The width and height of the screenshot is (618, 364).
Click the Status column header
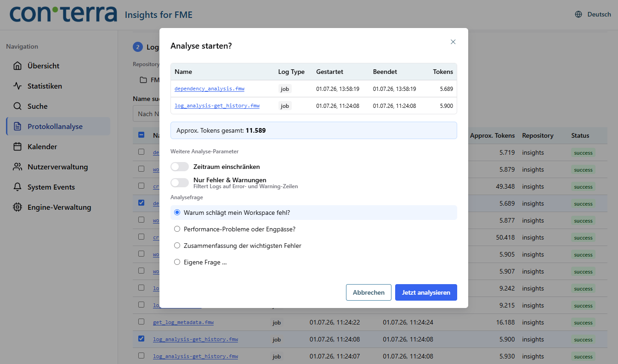580,135
